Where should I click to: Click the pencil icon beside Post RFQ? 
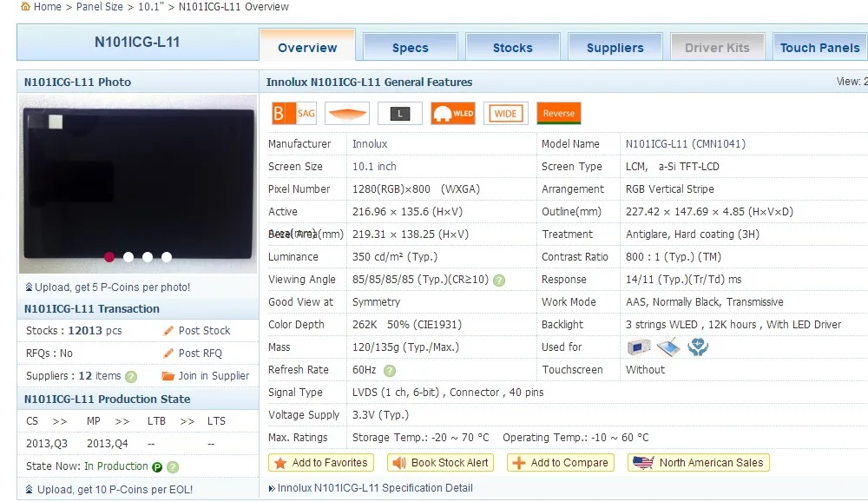pyautogui.click(x=168, y=353)
